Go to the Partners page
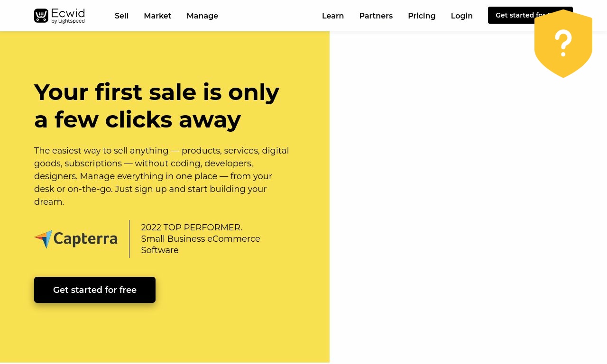This screenshot has height=364, width=607. [x=376, y=16]
